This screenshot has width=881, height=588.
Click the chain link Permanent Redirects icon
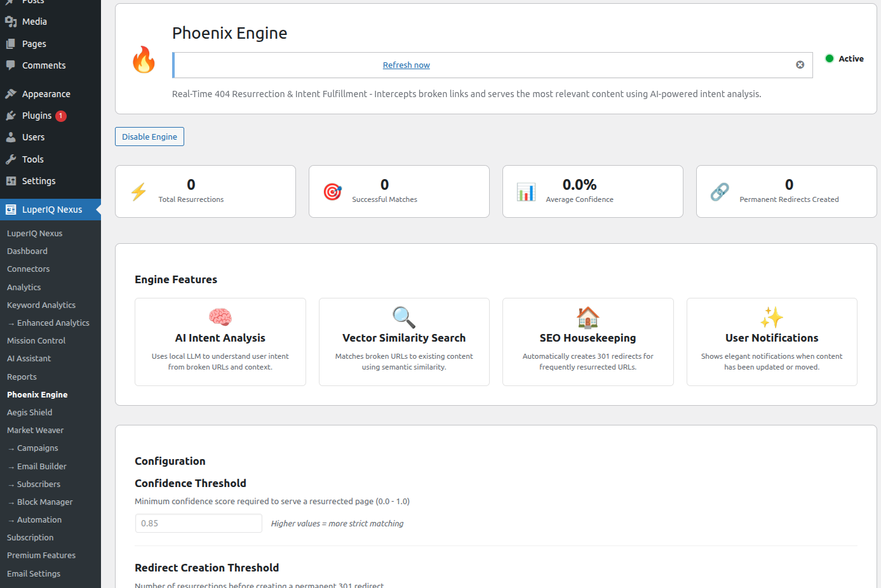(720, 192)
